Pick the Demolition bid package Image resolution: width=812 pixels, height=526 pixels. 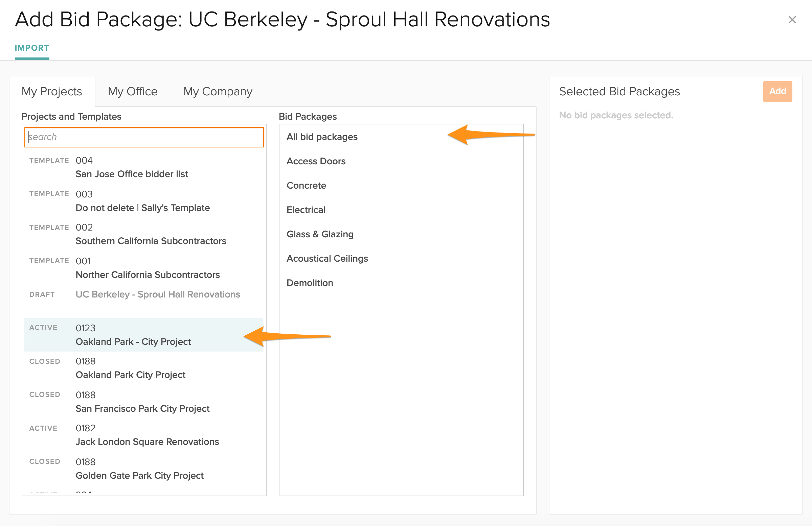coord(310,283)
